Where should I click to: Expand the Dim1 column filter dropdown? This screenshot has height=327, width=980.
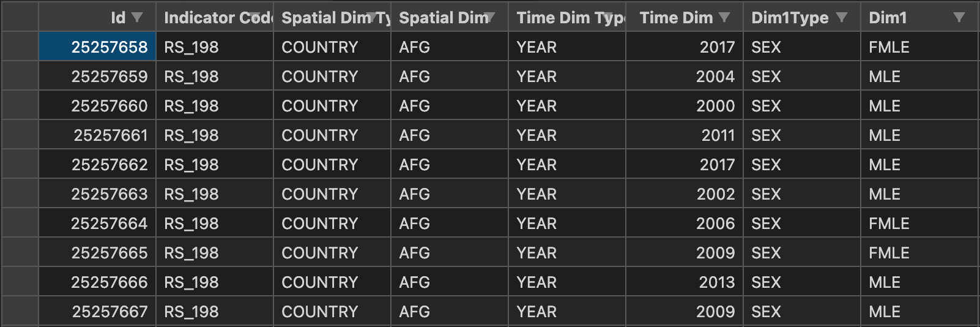point(959,17)
